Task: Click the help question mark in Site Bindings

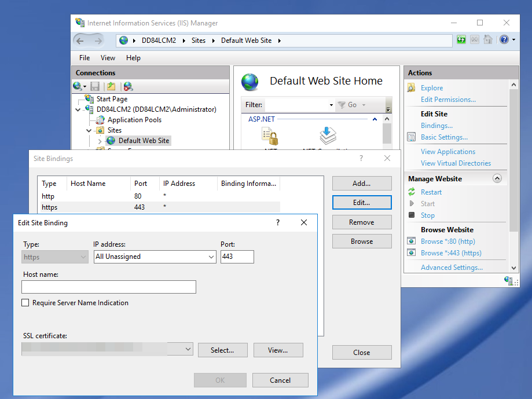Action: [361, 158]
